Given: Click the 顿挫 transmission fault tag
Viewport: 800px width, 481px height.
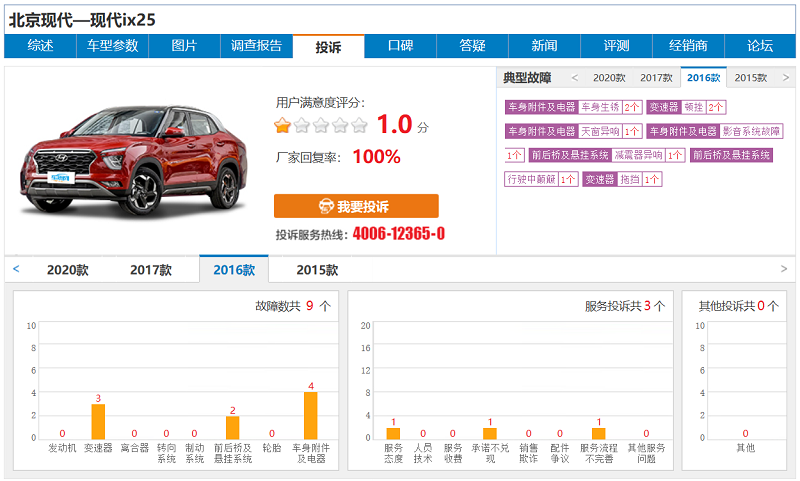Looking at the screenshot, I should [694, 107].
